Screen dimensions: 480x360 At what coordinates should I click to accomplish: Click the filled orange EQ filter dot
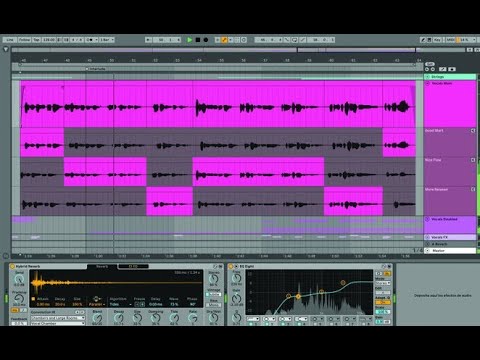coord(298,296)
